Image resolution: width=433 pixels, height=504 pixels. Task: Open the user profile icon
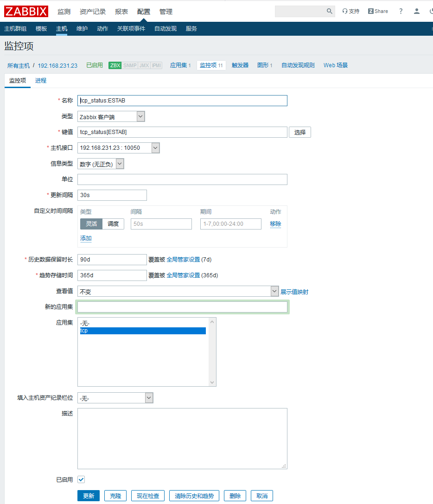pyautogui.click(x=416, y=11)
